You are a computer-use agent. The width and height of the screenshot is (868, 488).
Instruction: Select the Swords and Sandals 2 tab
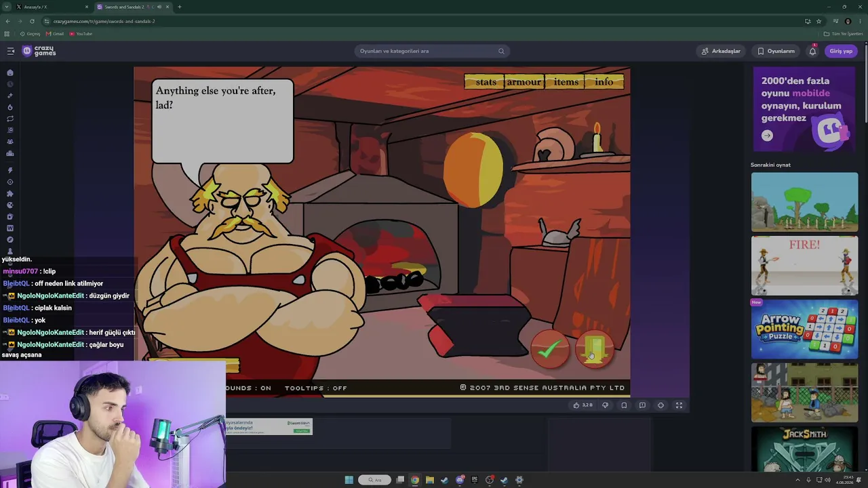pyautogui.click(x=133, y=7)
